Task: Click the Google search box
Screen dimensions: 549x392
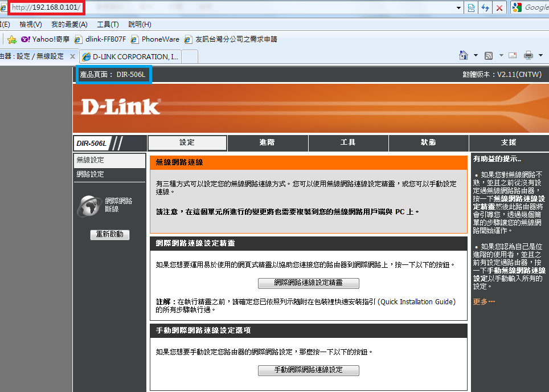Action: click(x=536, y=8)
